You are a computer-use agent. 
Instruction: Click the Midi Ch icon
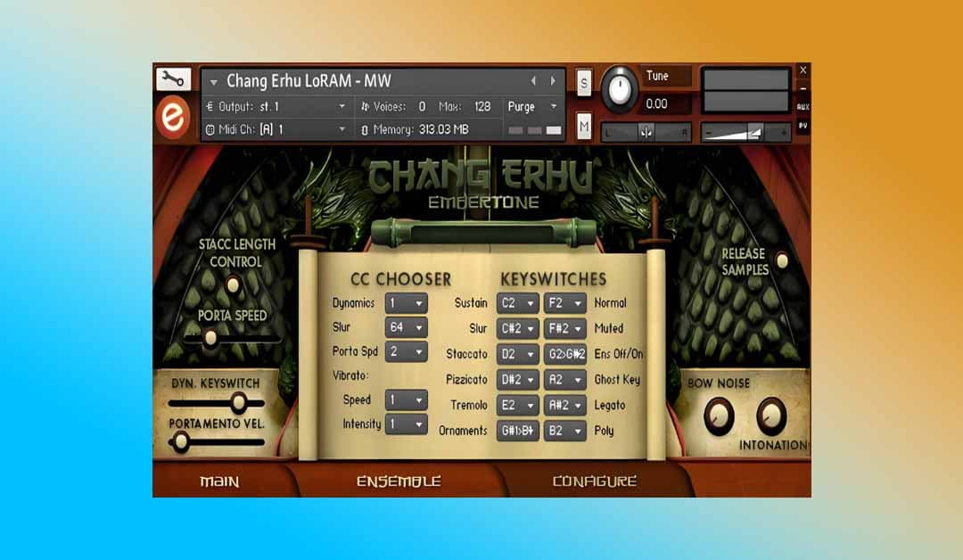210,129
